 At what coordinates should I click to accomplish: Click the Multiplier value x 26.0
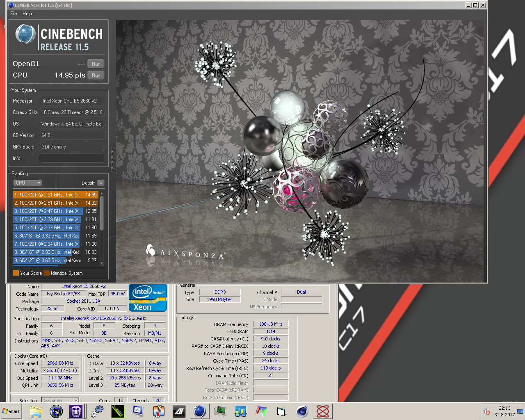click(60, 371)
